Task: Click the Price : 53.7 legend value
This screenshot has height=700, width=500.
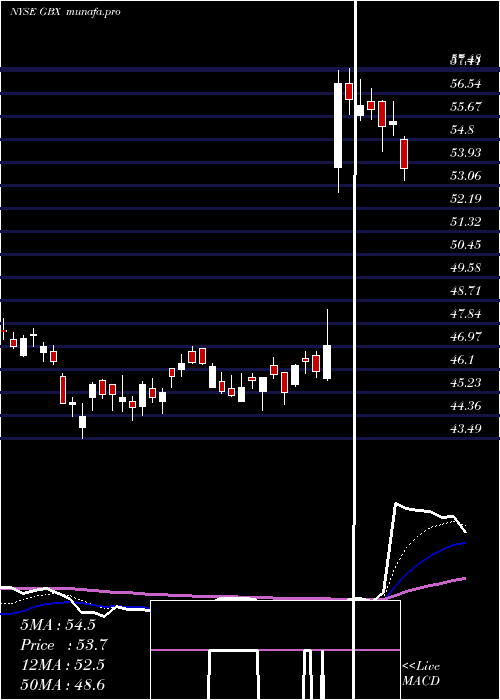Action: pos(64,645)
